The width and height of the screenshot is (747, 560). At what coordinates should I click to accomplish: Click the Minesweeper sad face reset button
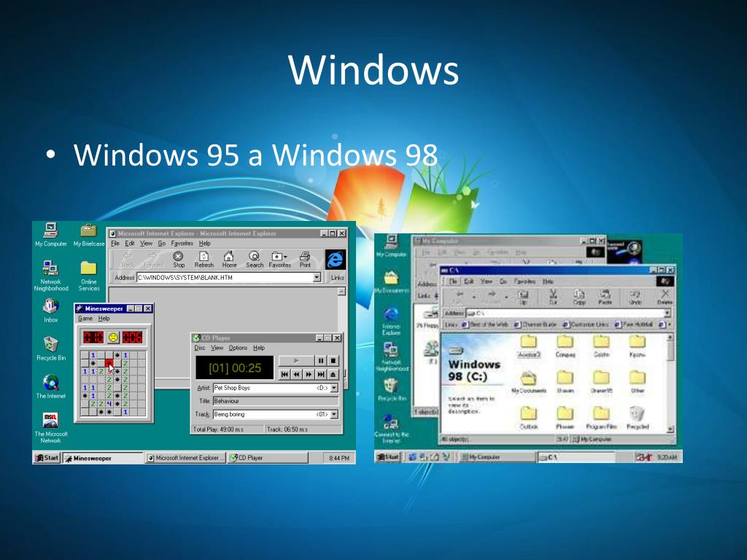[113, 337]
